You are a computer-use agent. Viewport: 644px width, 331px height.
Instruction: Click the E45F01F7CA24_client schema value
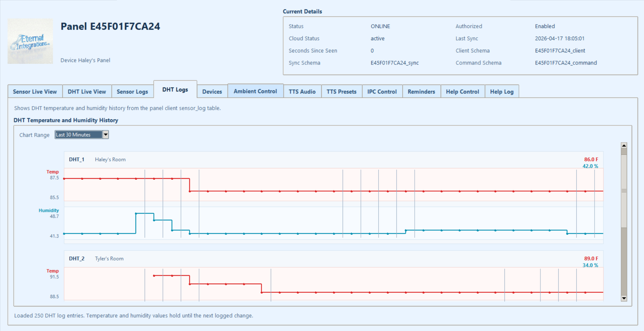tap(560, 51)
